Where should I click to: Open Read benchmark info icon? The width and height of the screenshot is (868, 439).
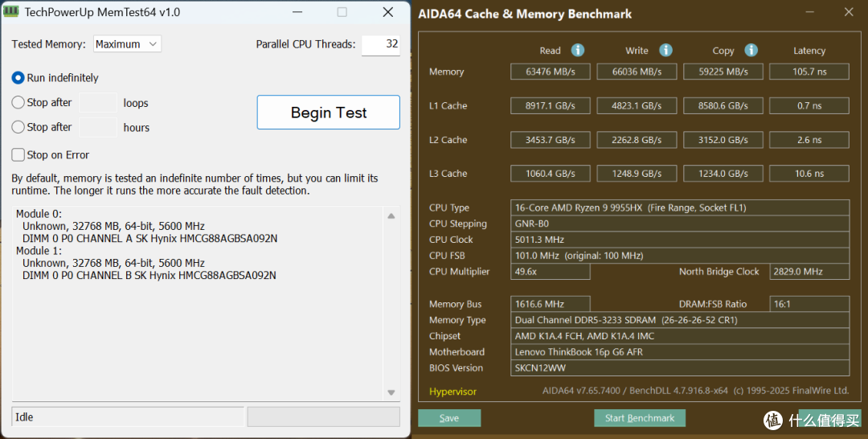(577, 51)
